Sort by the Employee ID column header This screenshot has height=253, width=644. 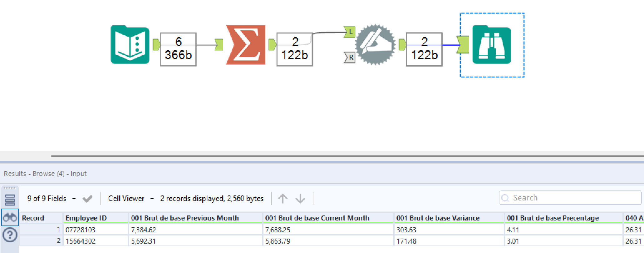(86, 218)
